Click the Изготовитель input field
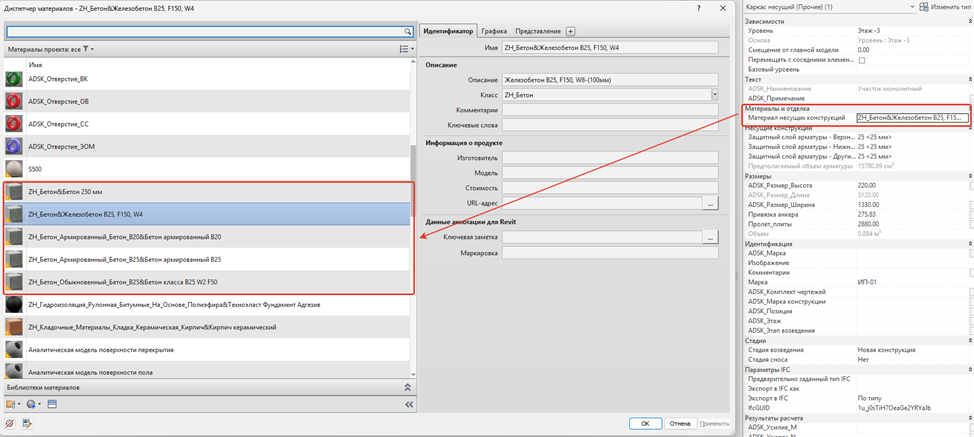 (610, 158)
